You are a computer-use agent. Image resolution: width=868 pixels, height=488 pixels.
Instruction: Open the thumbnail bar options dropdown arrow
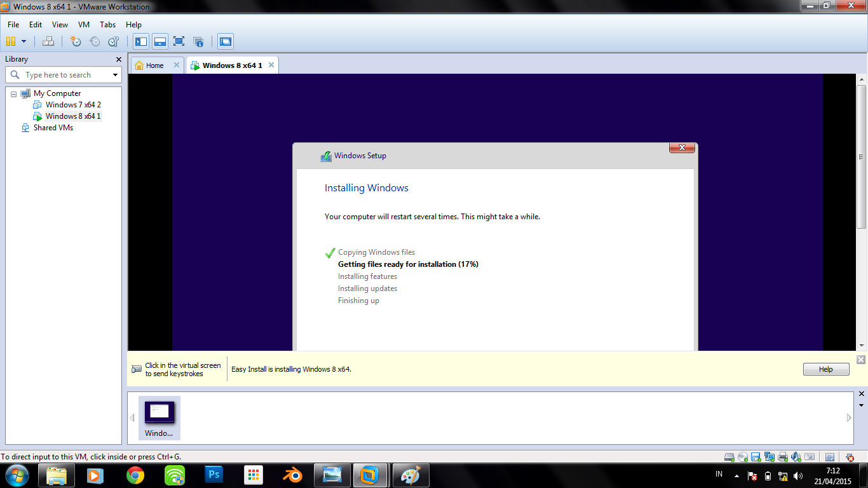862,405
